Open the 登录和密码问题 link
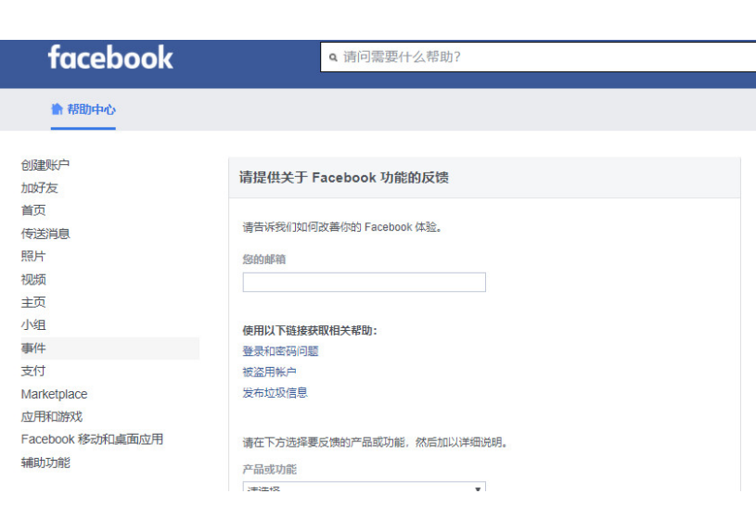This screenshot has width=756, height=532. point(280,351)
